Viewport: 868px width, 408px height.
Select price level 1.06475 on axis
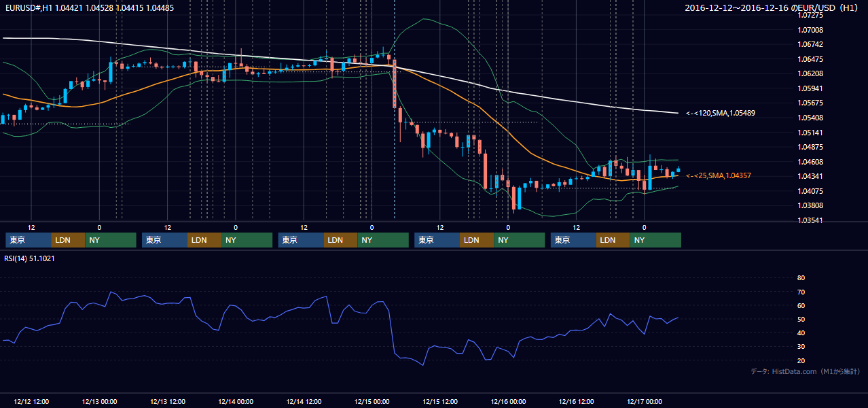[811, 59]
